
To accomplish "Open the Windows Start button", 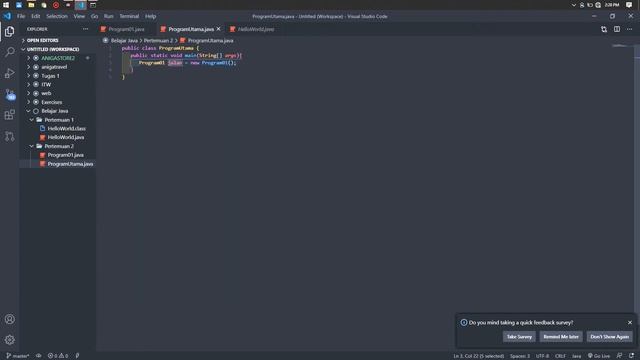I will click(x=6, y=5).
